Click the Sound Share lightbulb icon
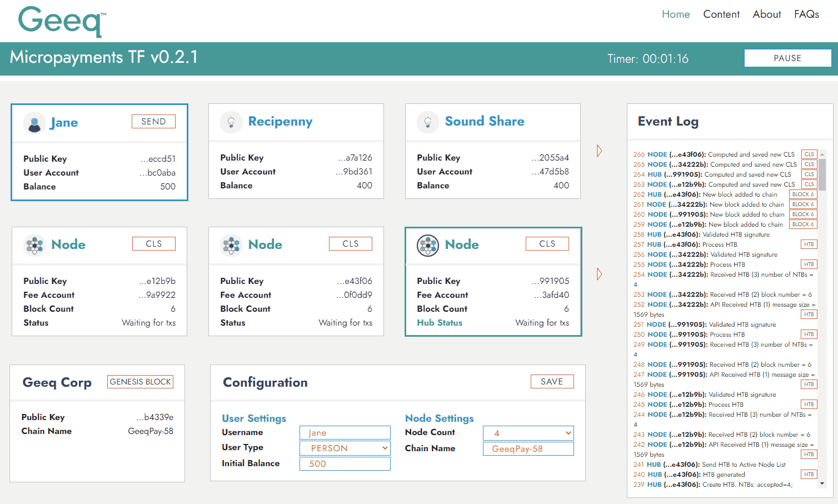 point(428,122)
